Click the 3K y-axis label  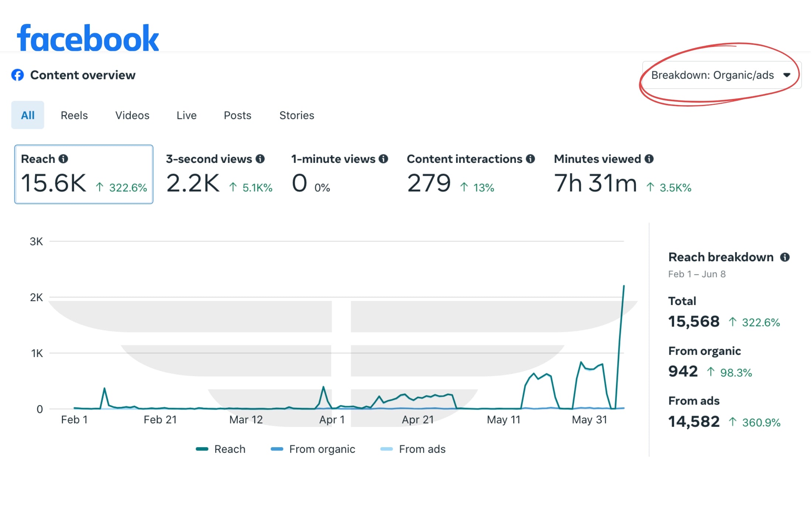(36, 242)
